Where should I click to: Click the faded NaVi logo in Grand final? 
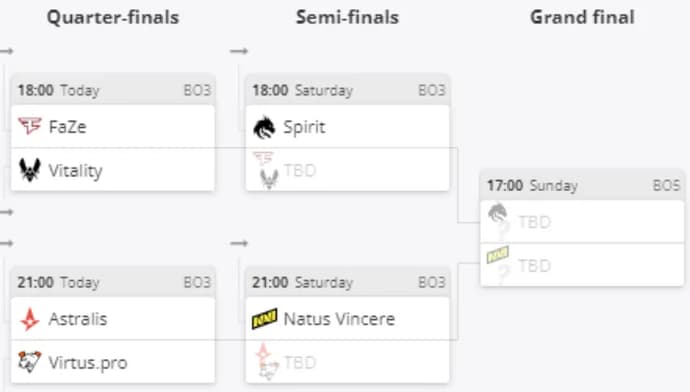click(x=498, y=255)
